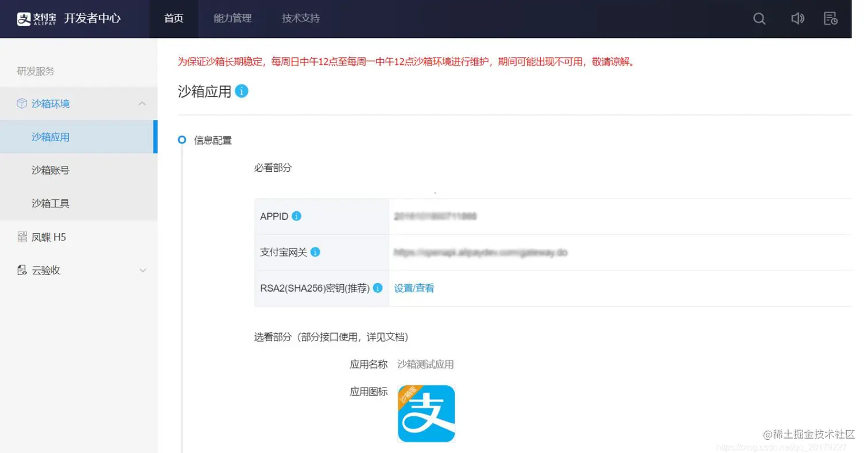This screenshot has width=868, height=453.
Task: Click the blurred gateway URL value
Action: pos(481,252)
